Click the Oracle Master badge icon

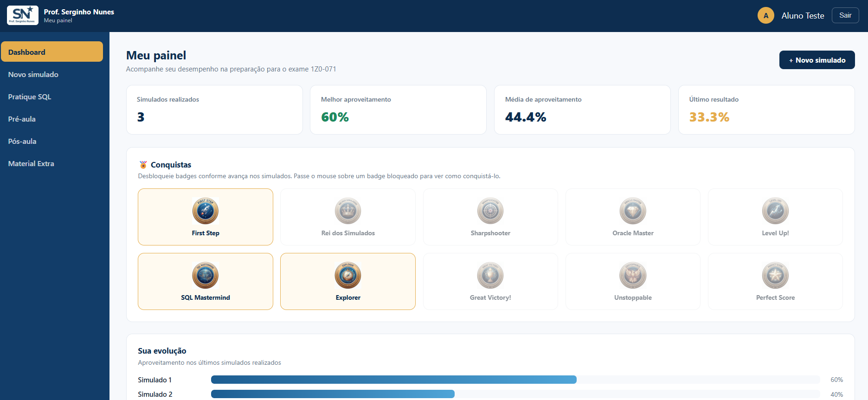pos(633,211)
